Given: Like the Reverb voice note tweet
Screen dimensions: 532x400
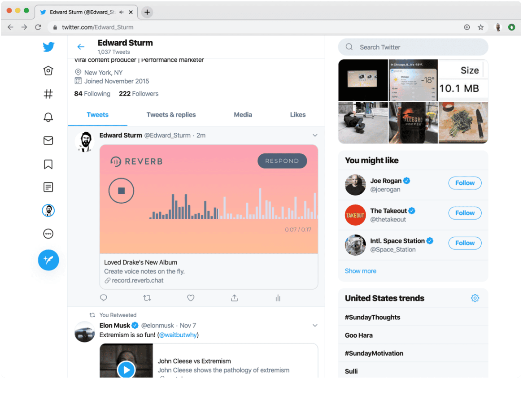Looking at the screenshot, I should click(191, 298).
